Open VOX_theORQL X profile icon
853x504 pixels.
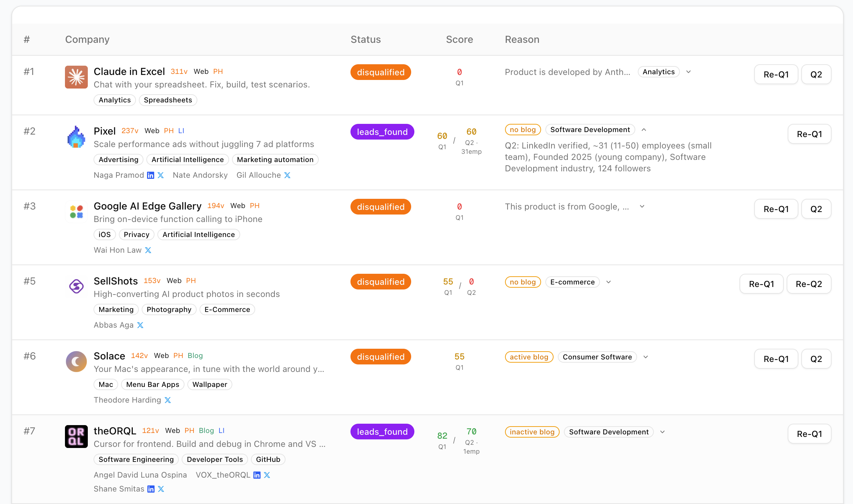click(267, 475)
